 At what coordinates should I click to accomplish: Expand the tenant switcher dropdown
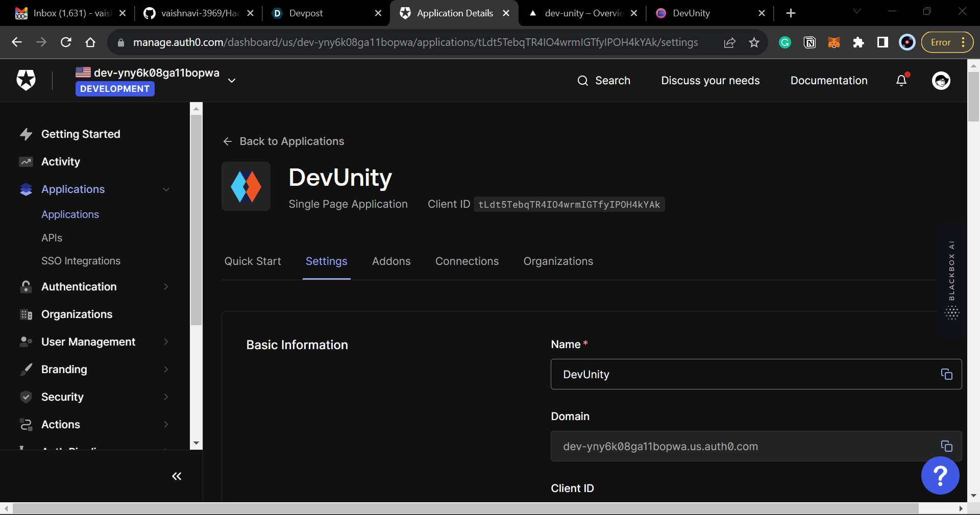232,81
